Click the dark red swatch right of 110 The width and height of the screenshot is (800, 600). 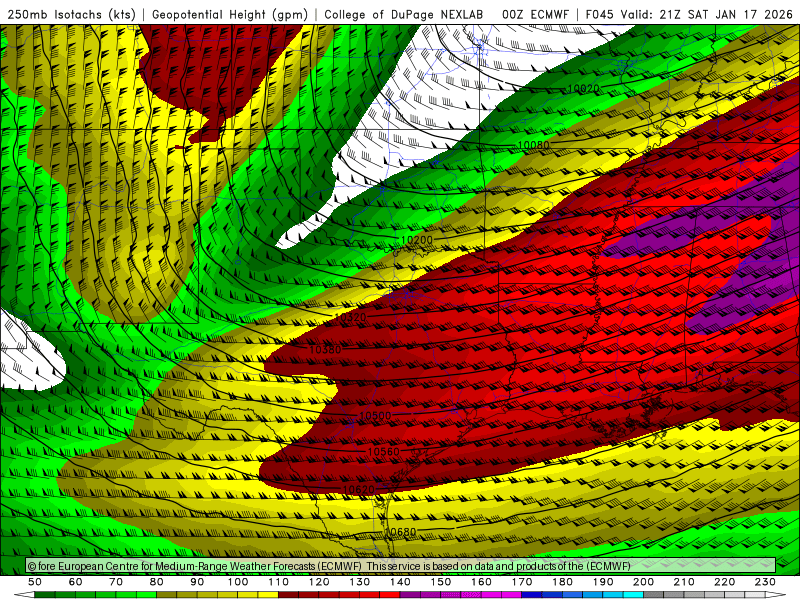[x=288, y=595]
